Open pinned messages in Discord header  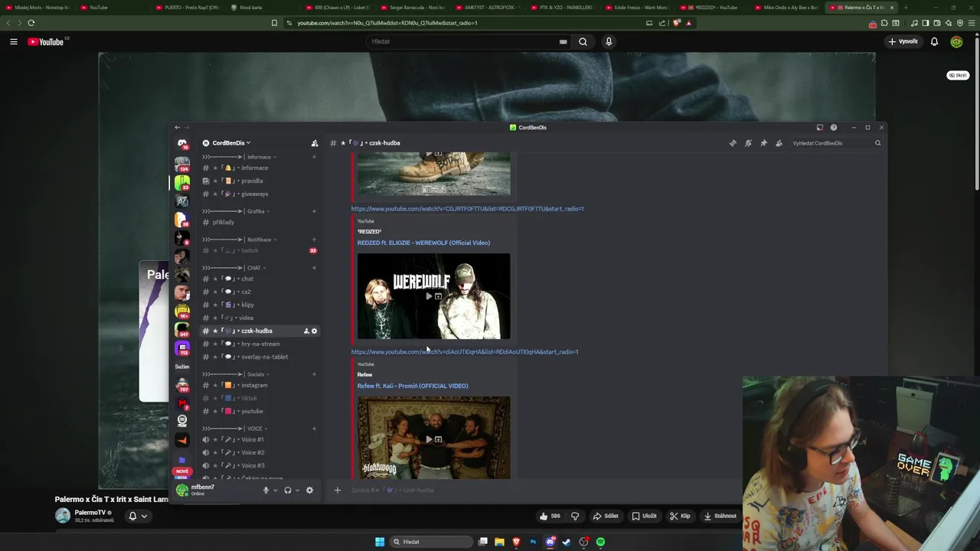tap(763, 143)
